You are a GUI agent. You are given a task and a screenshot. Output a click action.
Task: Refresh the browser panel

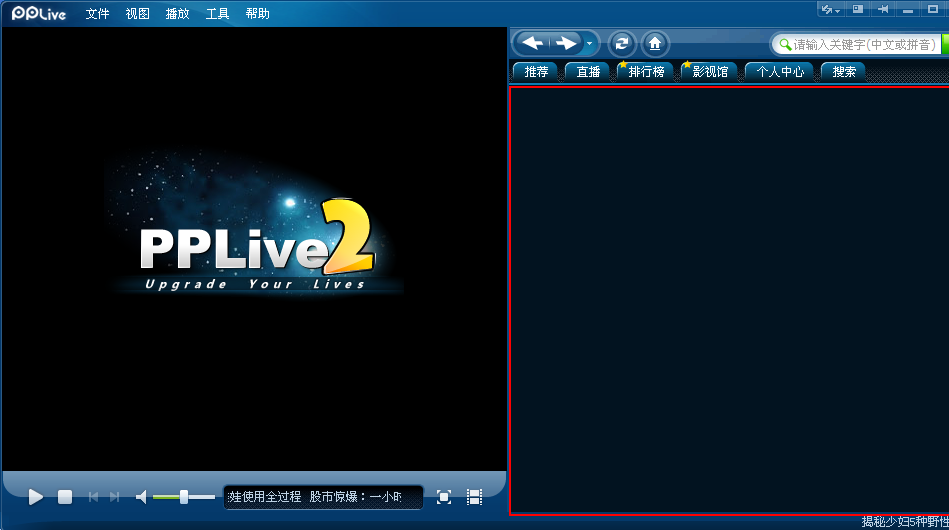[x=622, y=44]
